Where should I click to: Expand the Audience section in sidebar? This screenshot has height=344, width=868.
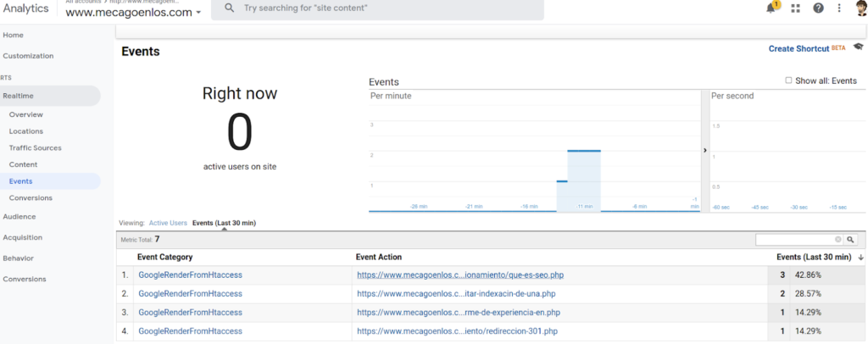click(x=19, y=217)
